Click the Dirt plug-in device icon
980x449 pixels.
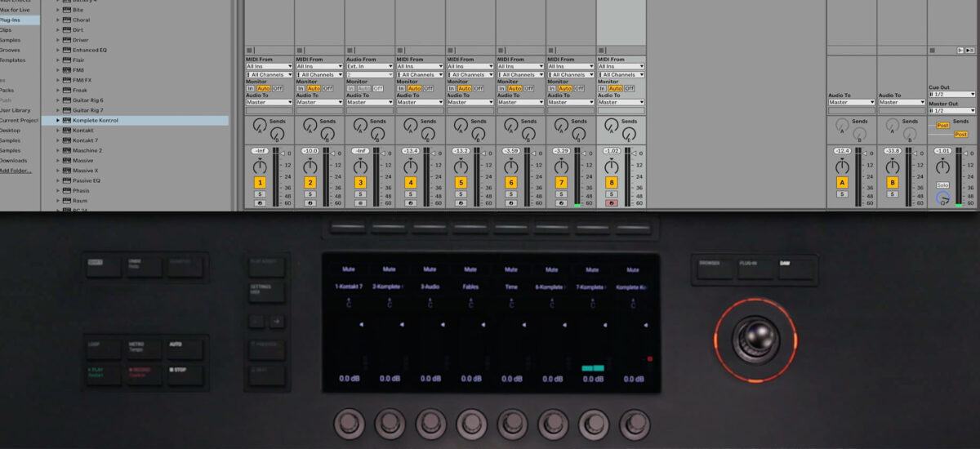(67, 29)
